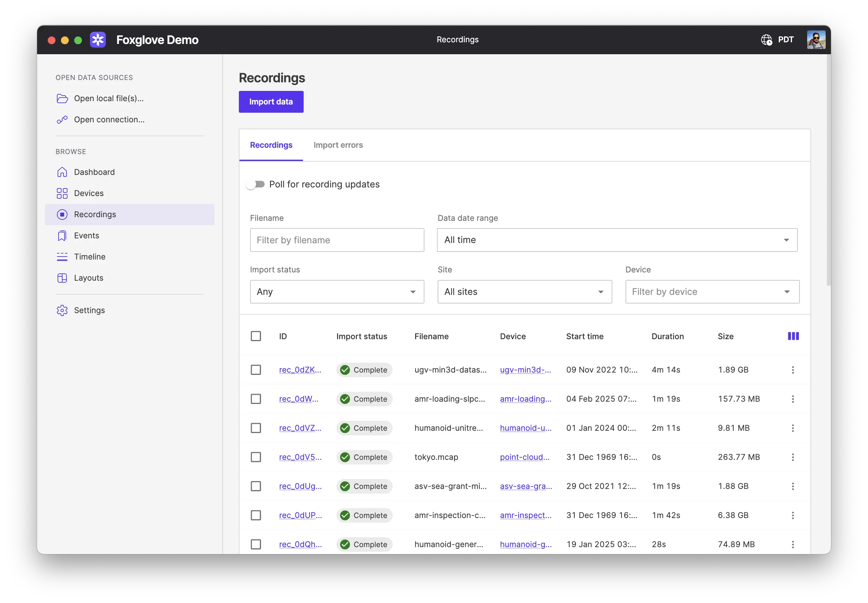Enable Poll for recording updates
The image size is (868, 603).
coord(256,184)
